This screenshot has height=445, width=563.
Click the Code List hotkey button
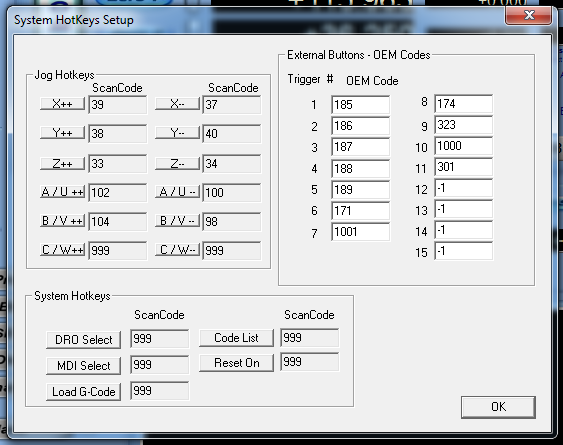tap(236, 338)
